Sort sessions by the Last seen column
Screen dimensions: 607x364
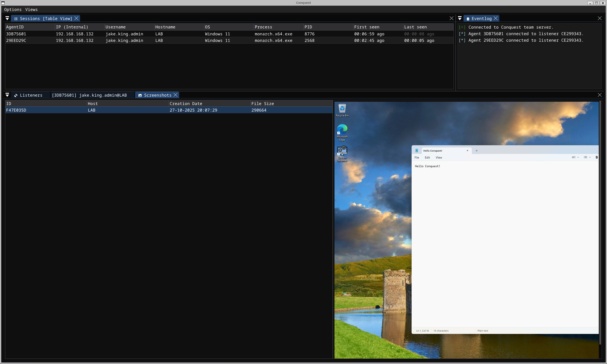coord(415,27)
